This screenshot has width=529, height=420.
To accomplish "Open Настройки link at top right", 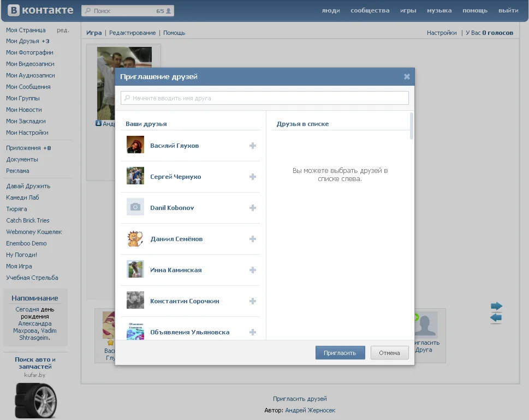I will (442, 33).
